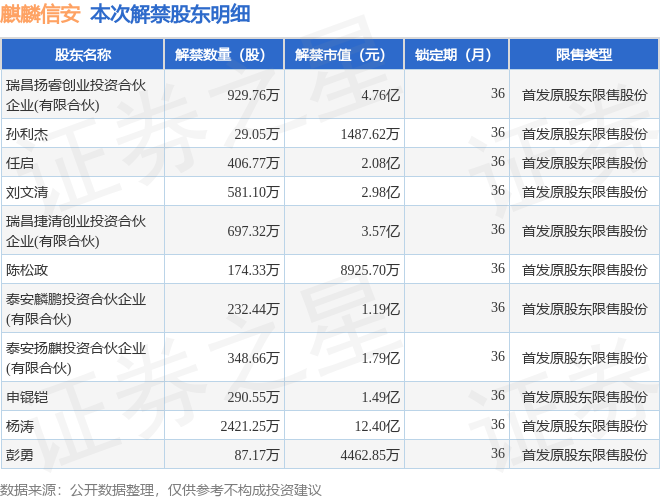Click the market value 8925.70万

pos(370,270)
